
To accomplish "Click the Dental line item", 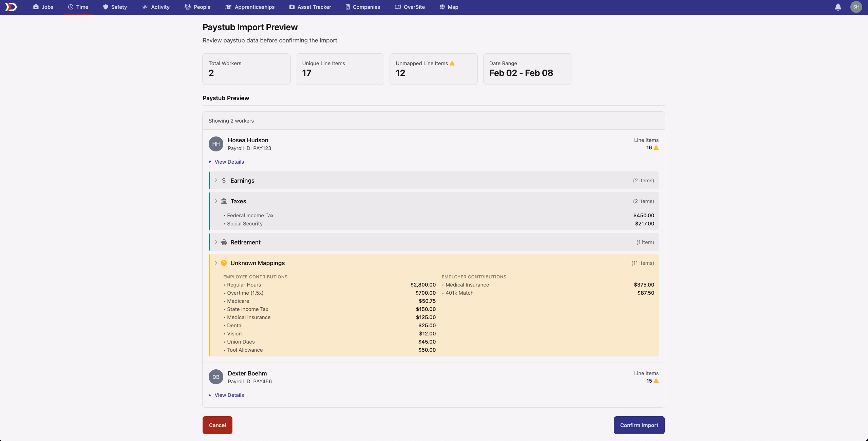I will pyautogui.click(x=329, y=326).
